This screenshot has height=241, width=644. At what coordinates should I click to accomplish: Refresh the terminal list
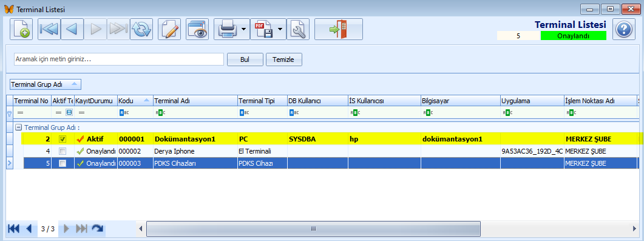click(x=141, y=29)
